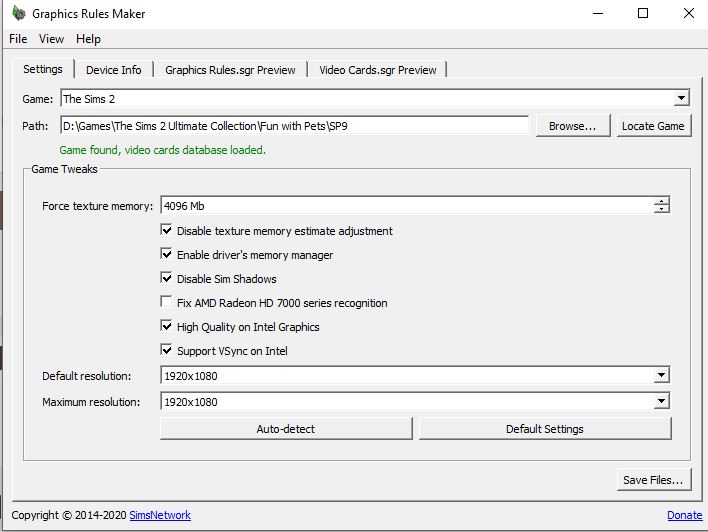The image size is (708, 532).
Task: Increase force texture memory with up arrow
Action: 661,201
